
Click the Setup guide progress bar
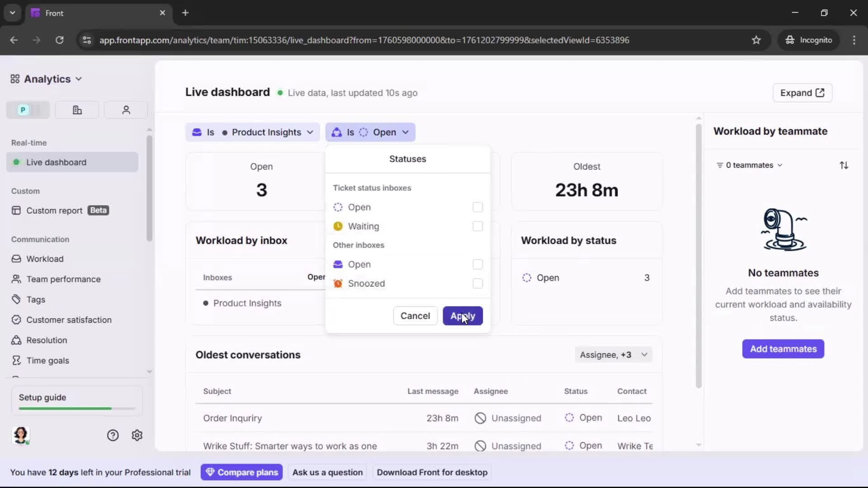pos(75,408)
